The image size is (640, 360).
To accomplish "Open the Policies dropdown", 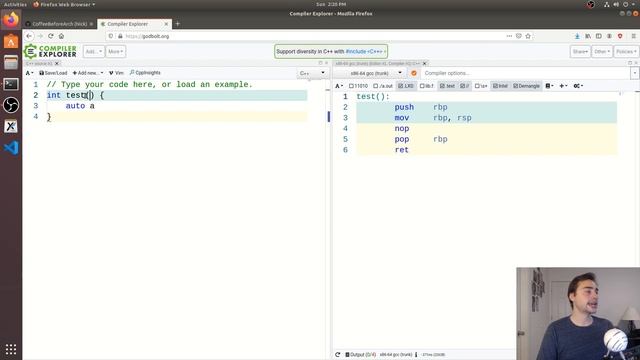I will click(626, 51).
